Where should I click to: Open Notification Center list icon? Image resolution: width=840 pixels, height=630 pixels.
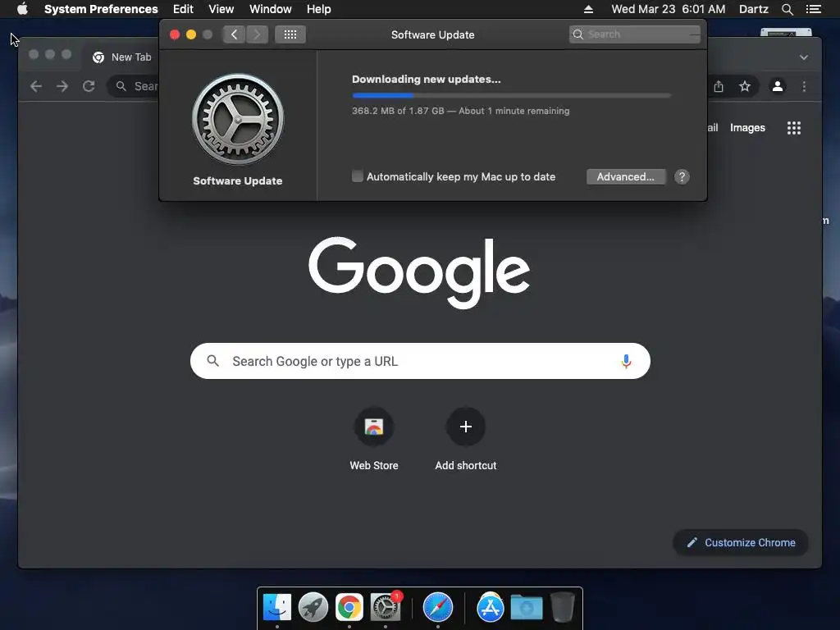pos(814,9)
